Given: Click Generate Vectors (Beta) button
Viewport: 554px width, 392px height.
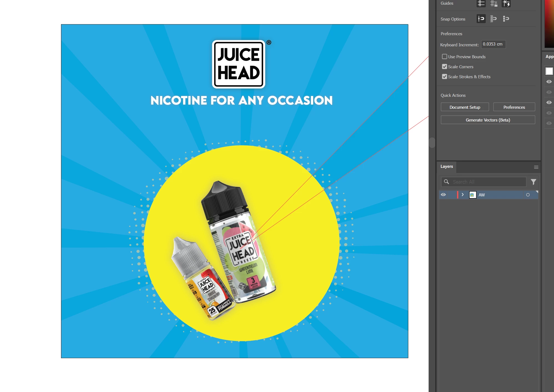Looking at the screenshot, I should click(x=488, y=120).
